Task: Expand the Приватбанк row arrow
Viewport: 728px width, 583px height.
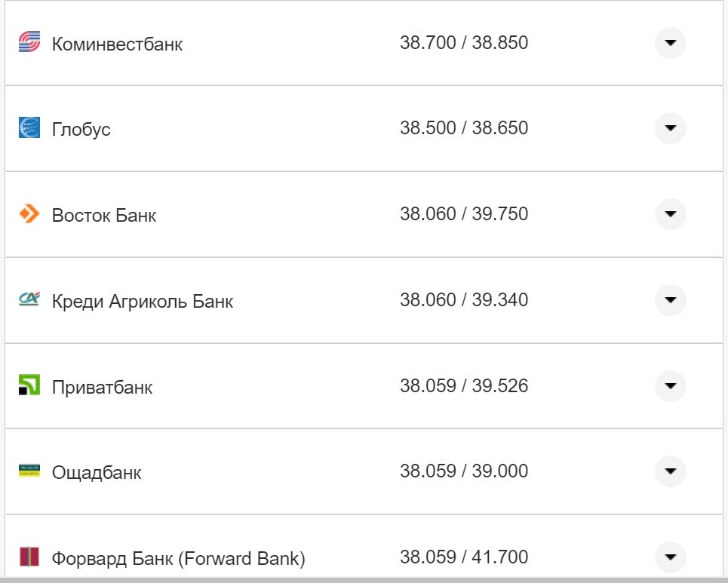Action: [670, 386]
